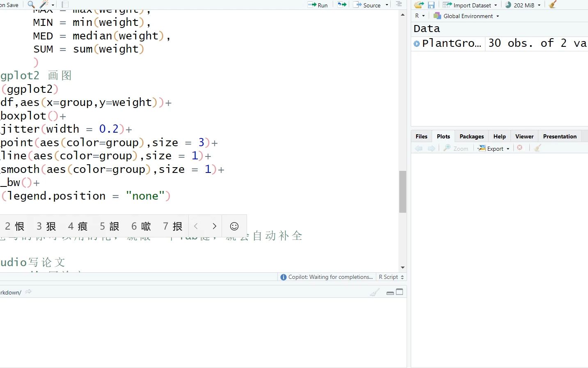
Task: Open the code tools magic wand menu
Action: click(x=46, y=5)
